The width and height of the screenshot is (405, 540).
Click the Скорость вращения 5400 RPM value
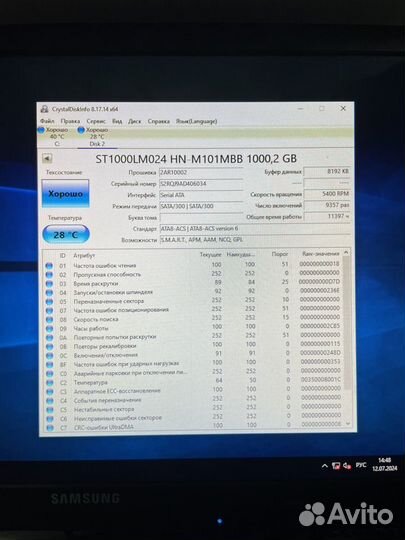click(x=327, y=194)
